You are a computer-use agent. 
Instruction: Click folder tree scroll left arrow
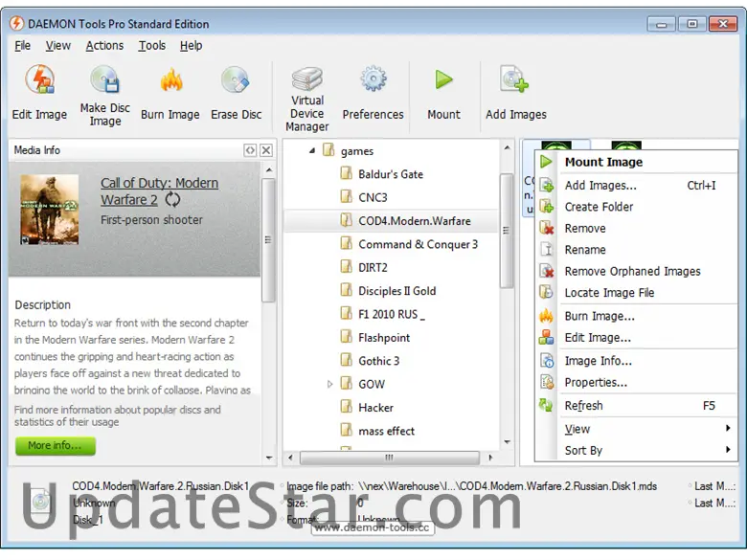click(290, 458)
